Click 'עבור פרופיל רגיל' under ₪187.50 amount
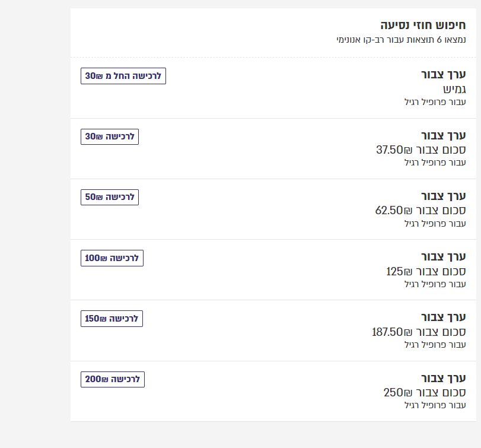 [435, 344]
